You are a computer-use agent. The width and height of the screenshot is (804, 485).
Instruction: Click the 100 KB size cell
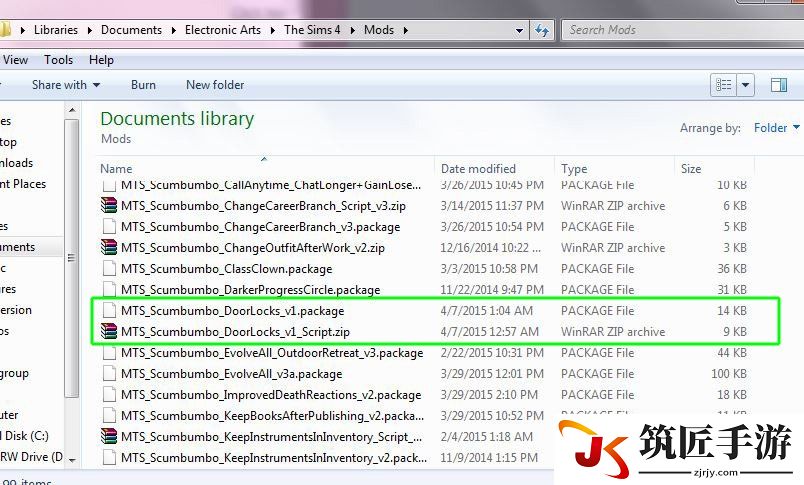(x=729, y=374)
